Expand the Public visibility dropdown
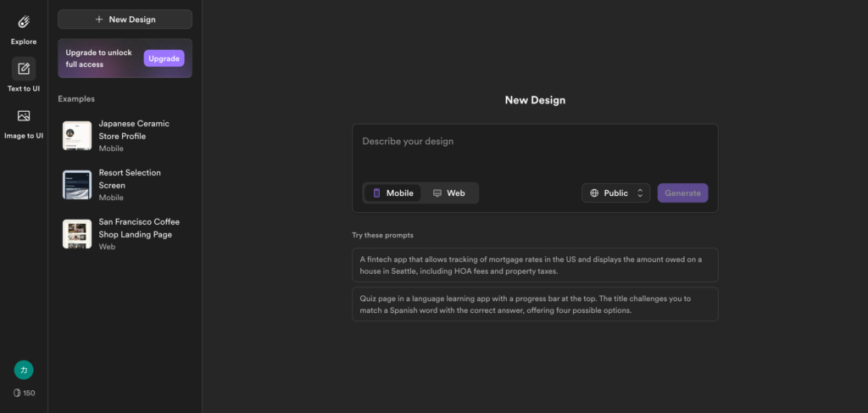Image resolution: width=868 pixels, height=413 pixels. 615,193
